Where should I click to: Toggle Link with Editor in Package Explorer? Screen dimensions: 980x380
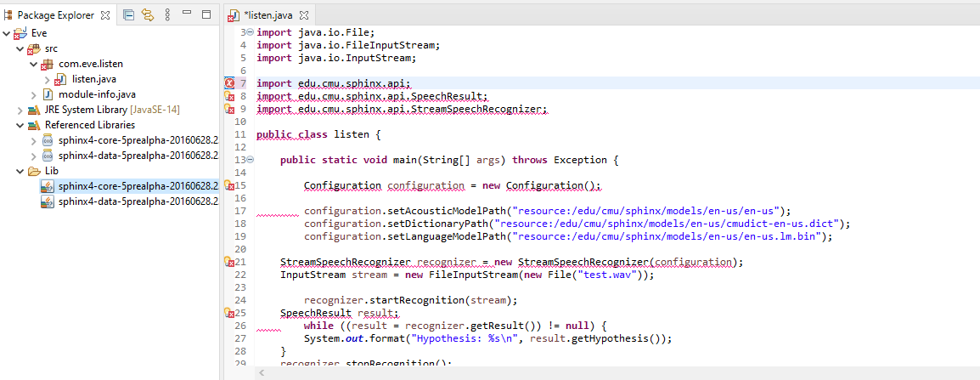pyautogui.click(x=148, y=14)
